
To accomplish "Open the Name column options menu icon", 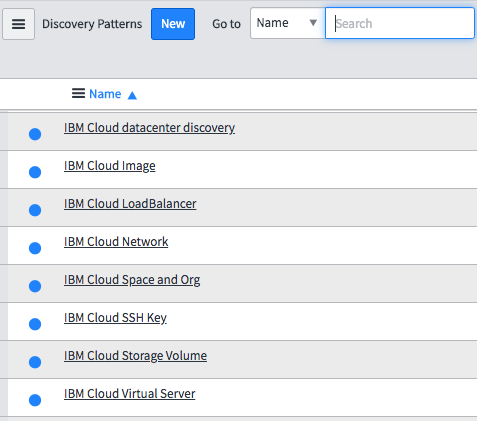I will coord(78,93).
